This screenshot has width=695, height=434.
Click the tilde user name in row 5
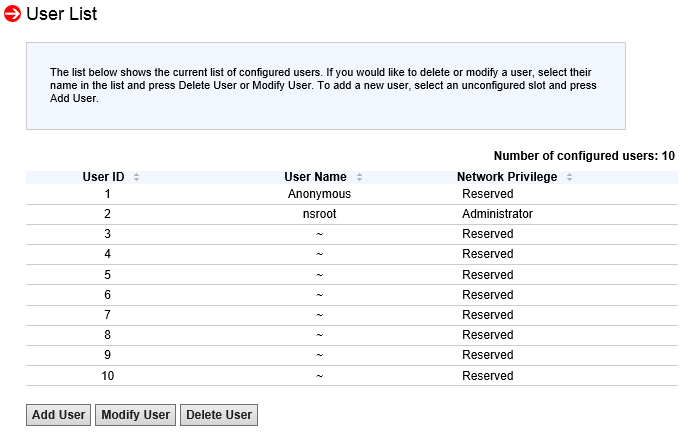(x=320, y=275)
